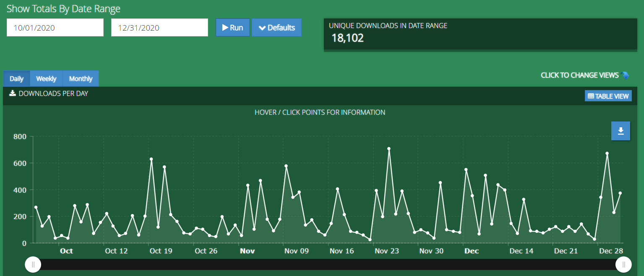Click the download icon beside Downloads Per Day
Image resolution: width=644 pixels, height=276 pixels.
13,93
